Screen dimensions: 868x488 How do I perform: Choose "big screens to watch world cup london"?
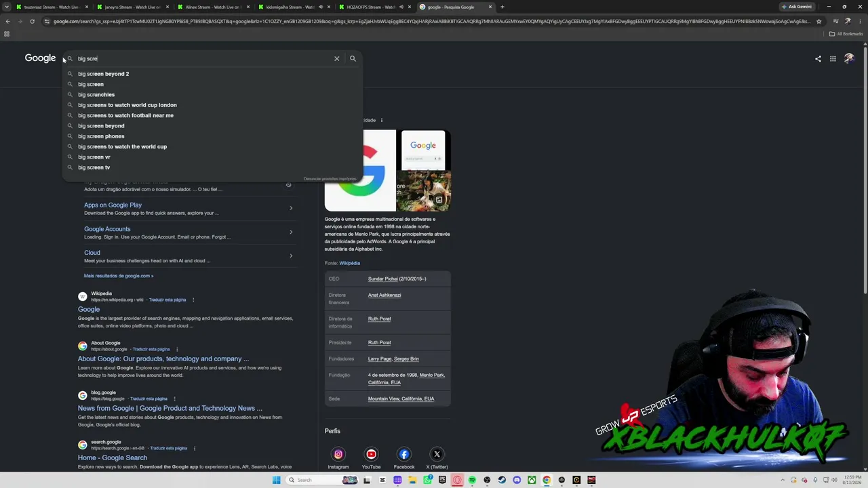127,105
